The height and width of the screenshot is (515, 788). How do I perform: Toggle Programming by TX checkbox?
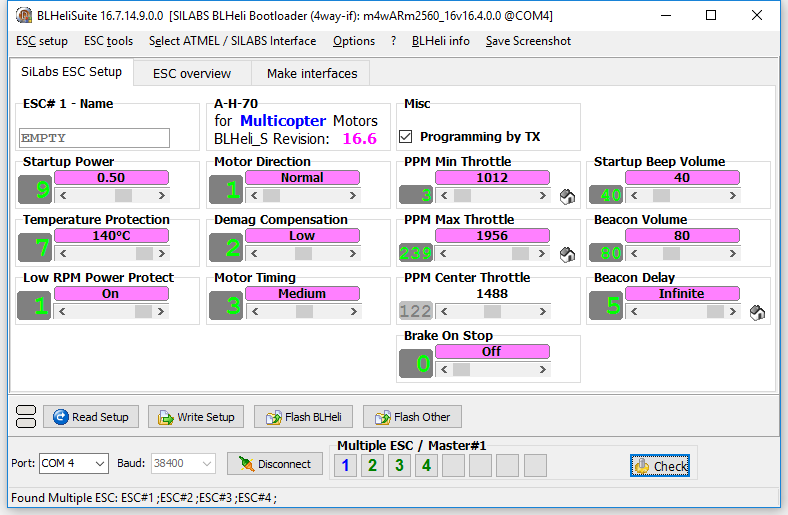406,137
